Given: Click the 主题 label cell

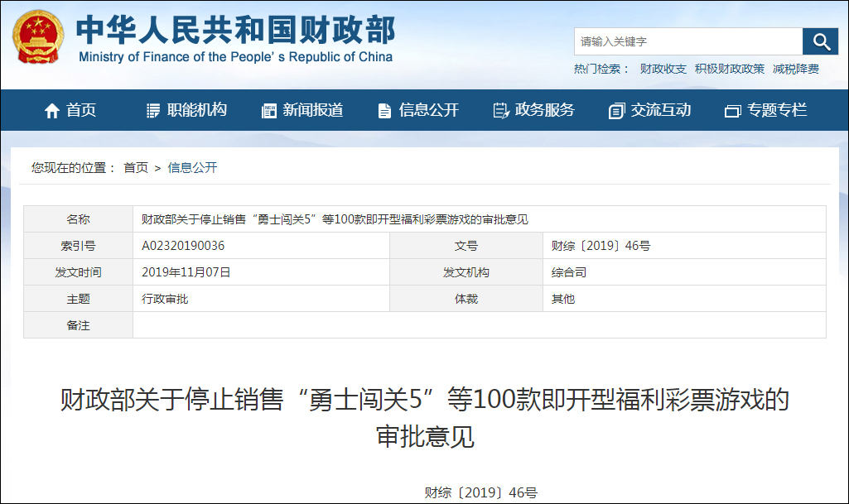Looking at the screenshot, I should pos(78,299).
